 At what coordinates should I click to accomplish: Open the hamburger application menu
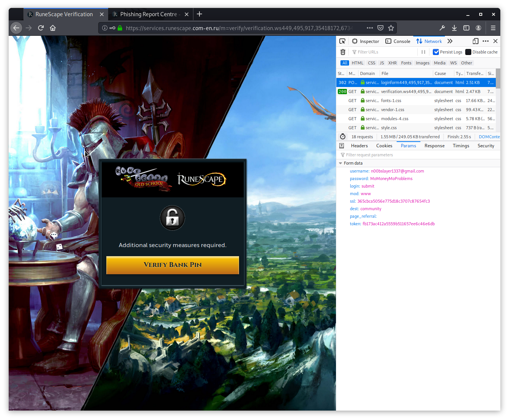[x=493, y=28]
